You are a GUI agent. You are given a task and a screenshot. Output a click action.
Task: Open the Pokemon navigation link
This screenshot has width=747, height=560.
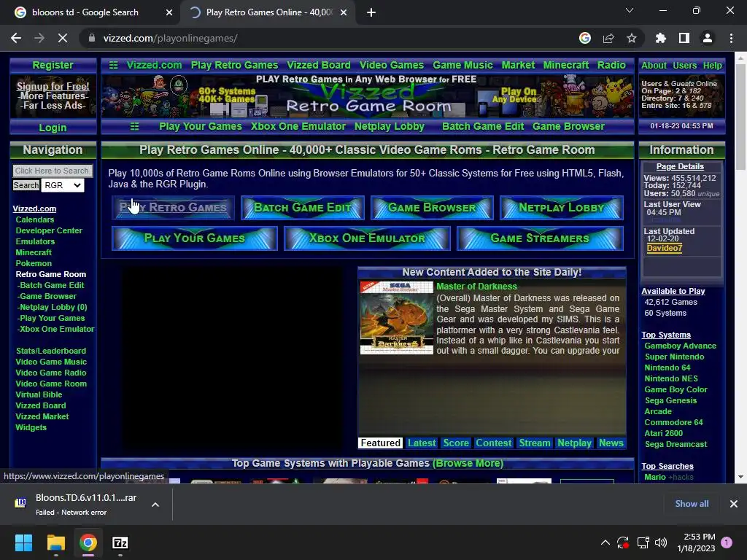coord(34,263)
